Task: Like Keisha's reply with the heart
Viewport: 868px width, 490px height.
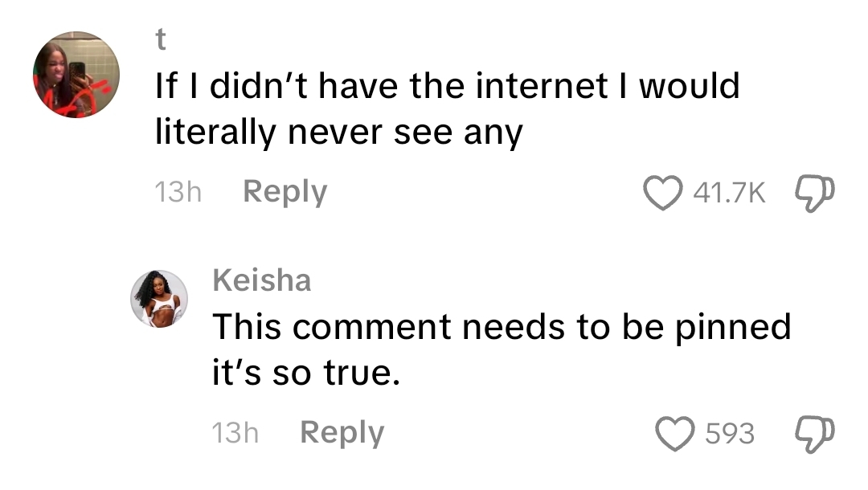Action: pyautogui.click(x=674, y=434)
